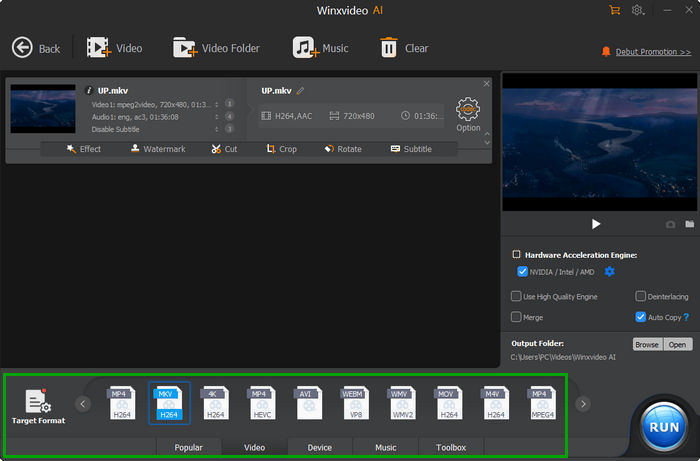Start conversion with RUN button
This screenshot has height=461, width=700.
point(664,427)
